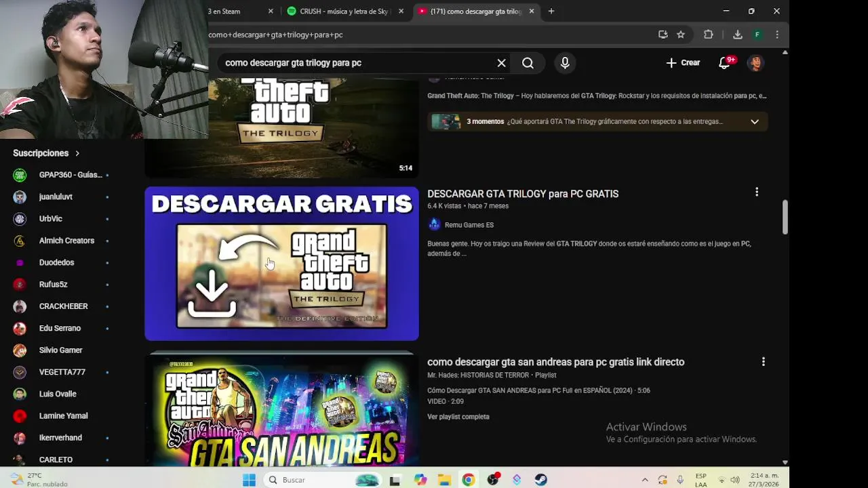
Task: Open Copilot from the taskbar
Action: (420, 480)
